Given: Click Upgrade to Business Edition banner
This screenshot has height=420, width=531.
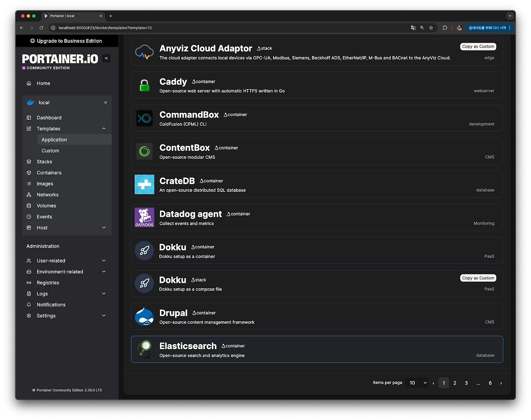Looking at the screenshot, I should click(x=66, y=41).
